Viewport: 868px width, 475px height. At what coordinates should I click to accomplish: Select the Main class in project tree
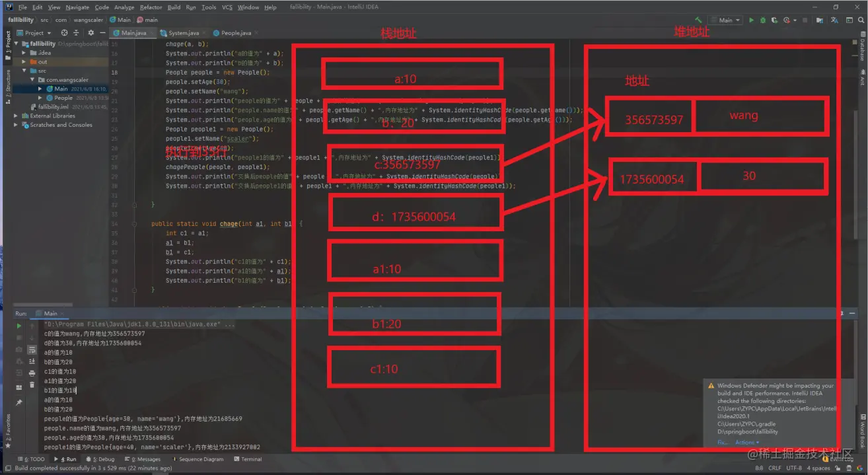point(61,89)
